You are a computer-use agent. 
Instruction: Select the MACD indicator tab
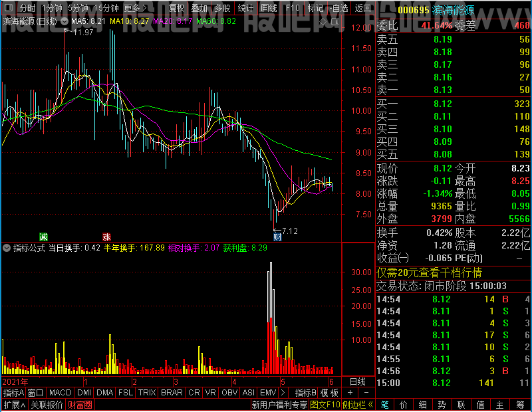61,393
